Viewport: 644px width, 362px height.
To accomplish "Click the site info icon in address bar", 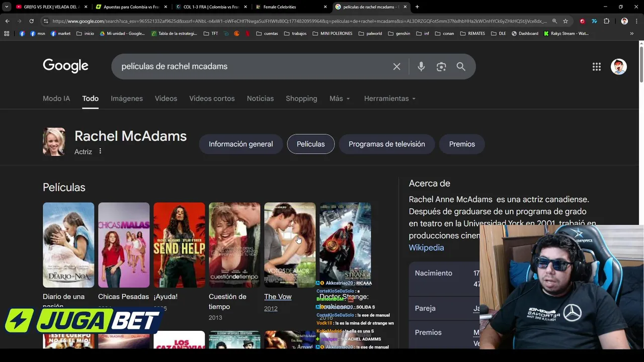I will (x=46, y=21).
